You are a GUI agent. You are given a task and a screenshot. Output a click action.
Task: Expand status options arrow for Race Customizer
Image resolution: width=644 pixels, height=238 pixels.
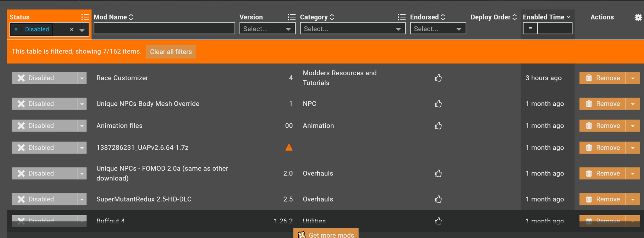[82, 78]
